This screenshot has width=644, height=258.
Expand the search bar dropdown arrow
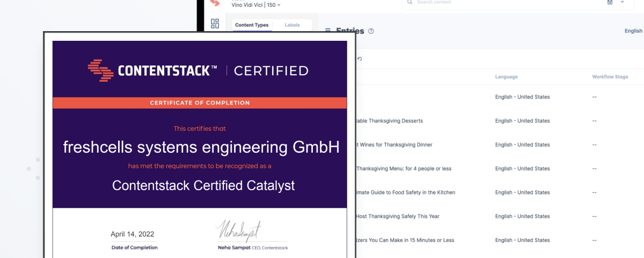[623, 2]
